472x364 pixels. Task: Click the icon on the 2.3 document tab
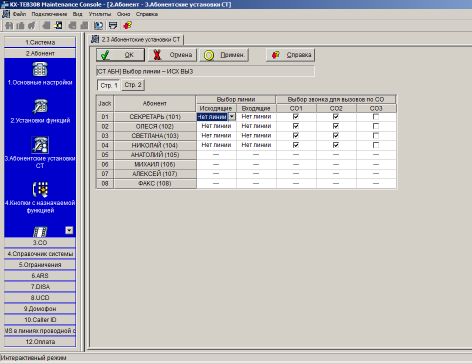tap(95, 39)
